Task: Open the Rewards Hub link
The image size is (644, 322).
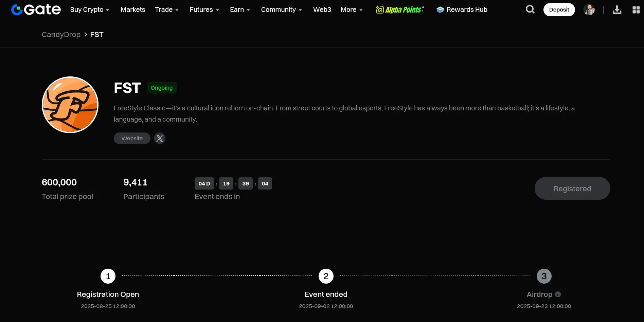Action: click(x=467, y=10)
